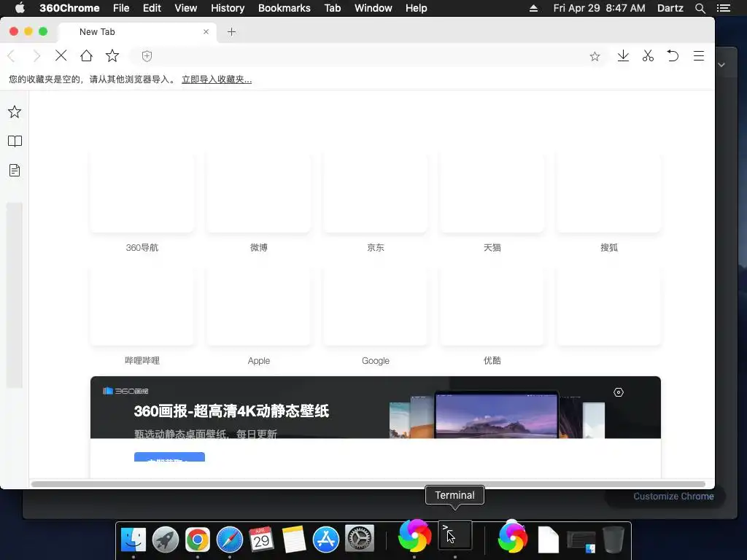Open the History menu
747x560 pixels.
tap(228, 8)
